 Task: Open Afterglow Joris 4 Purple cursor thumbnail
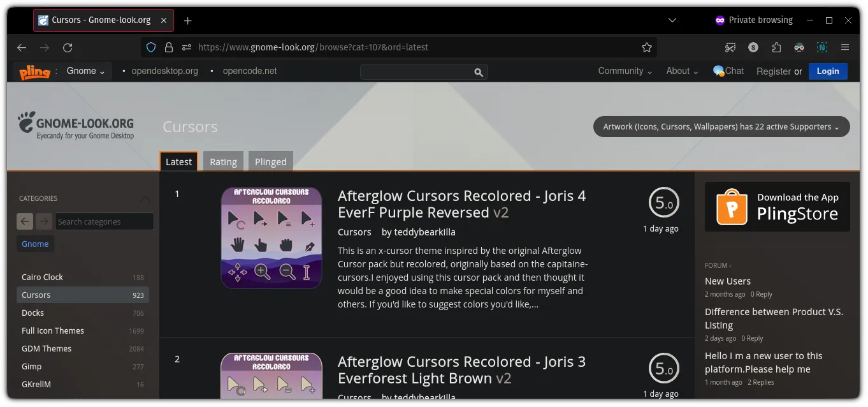coord(271,237)
